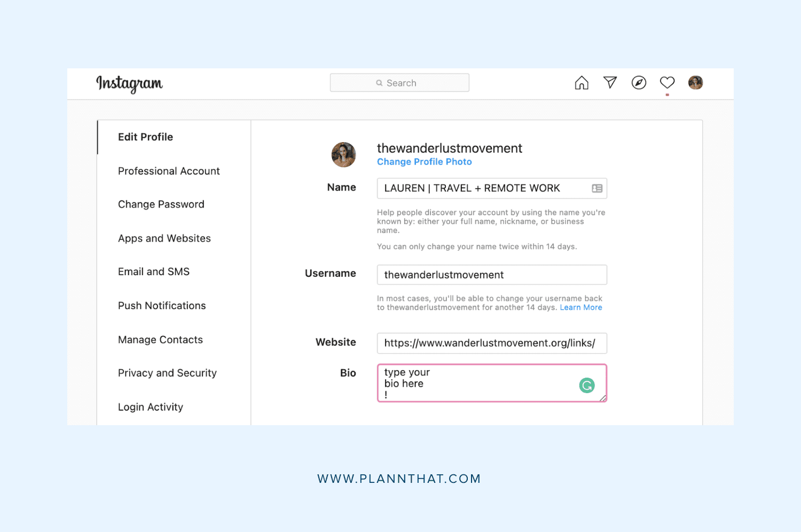Open profile avatar in top navigation
The height and width of the screenshot is (532, 801).
pyautogui.click(x=696, y=83)
